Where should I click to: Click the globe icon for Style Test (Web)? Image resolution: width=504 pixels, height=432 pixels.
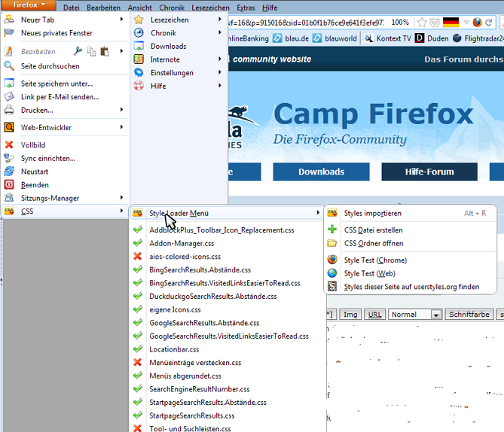click(x=332, y=273)
